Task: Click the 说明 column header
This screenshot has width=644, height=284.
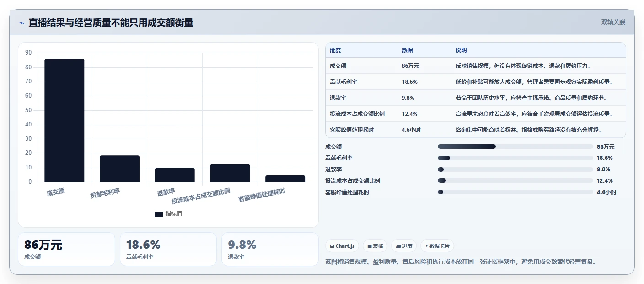Action: pyautogui.click(x=461, y=50)
